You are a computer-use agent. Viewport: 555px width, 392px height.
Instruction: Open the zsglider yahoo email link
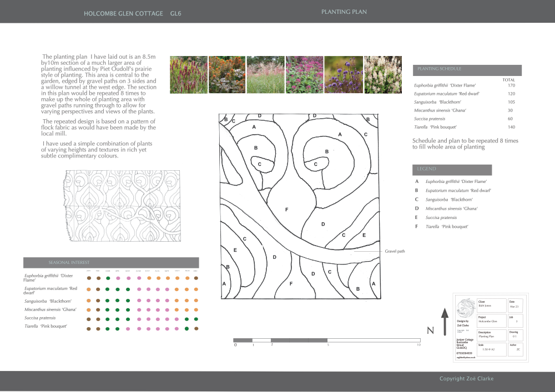[466, 357]
